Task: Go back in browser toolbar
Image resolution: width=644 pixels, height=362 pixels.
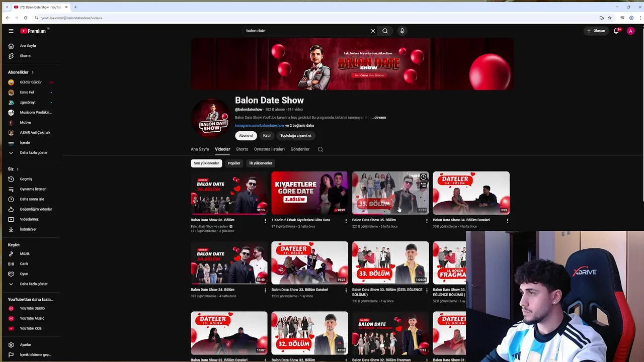Action: 8,18
